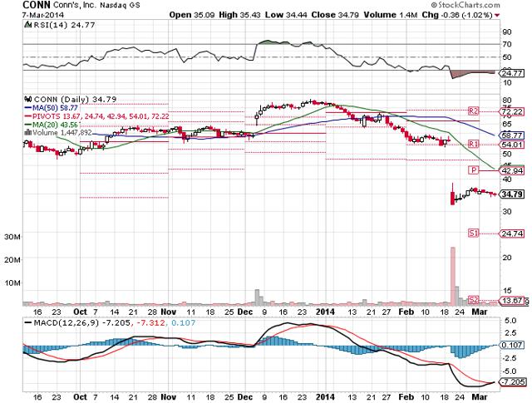Screen dimensions: 532x403
Task: Click the 10M volume axis label
Action: point(12,283)
